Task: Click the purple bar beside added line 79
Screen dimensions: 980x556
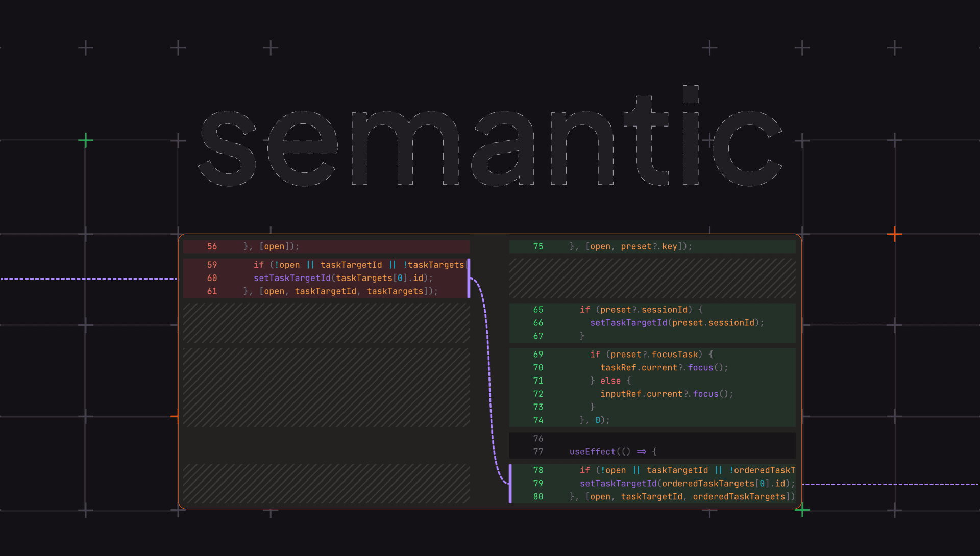Action: (510, 484)
